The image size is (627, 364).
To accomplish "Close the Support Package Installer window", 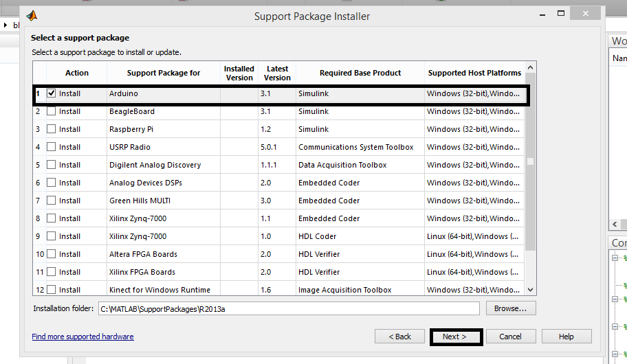I will [x=586, y=13].
